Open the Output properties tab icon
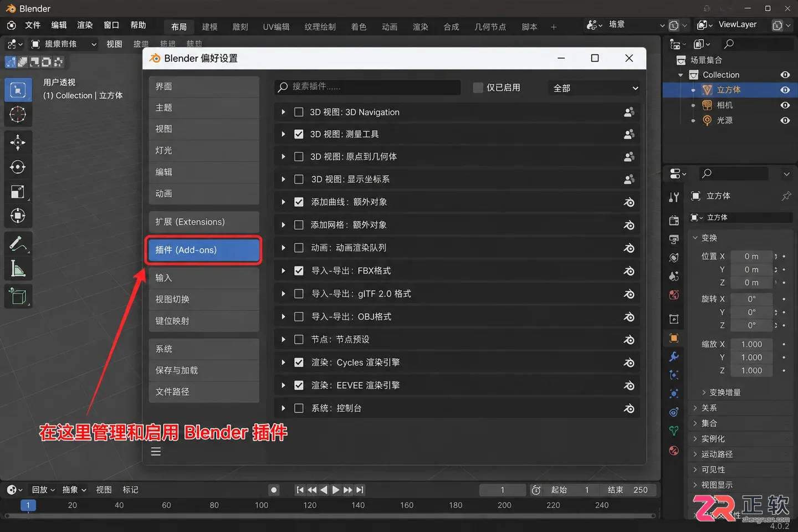The height and width of the screenshot is (532, 798). pos(674,239)
